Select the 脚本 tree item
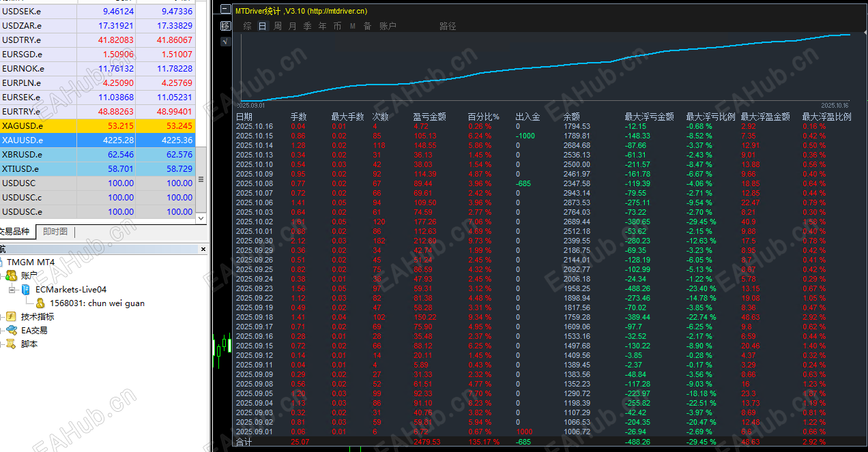The image size is (868, 452). point(29,344)
